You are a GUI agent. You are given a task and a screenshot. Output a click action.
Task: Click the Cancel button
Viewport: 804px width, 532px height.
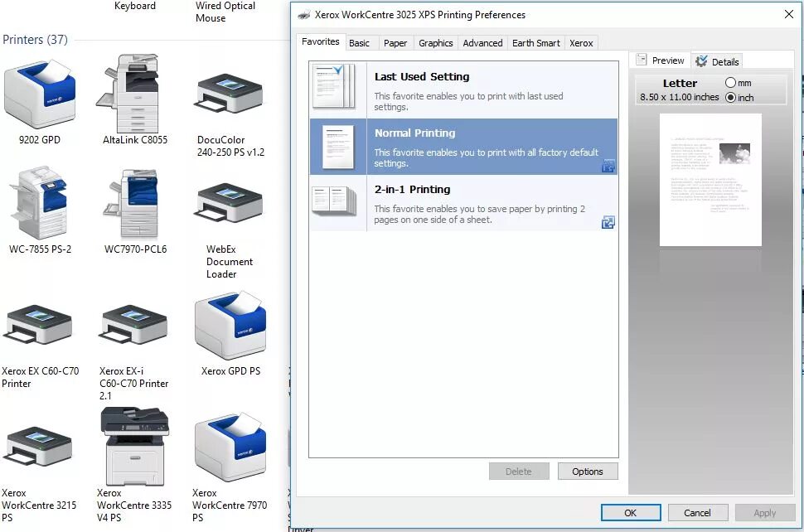coord(697,512)
